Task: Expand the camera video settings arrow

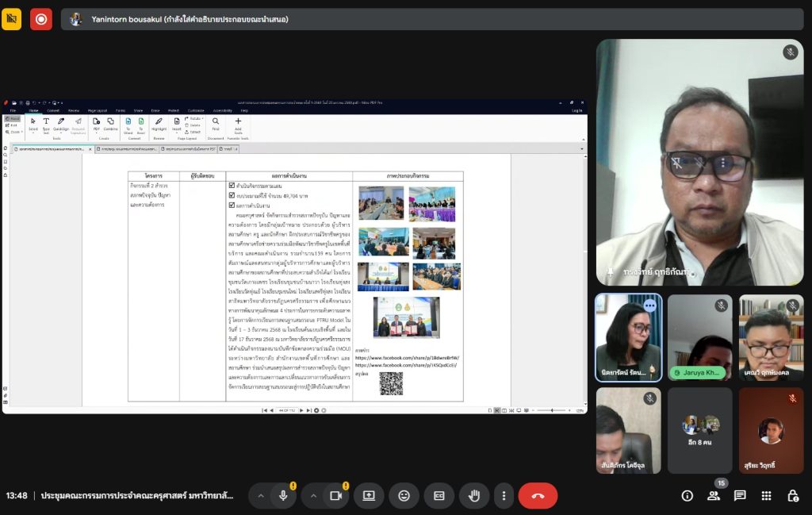Action: (x=312, y=496)
